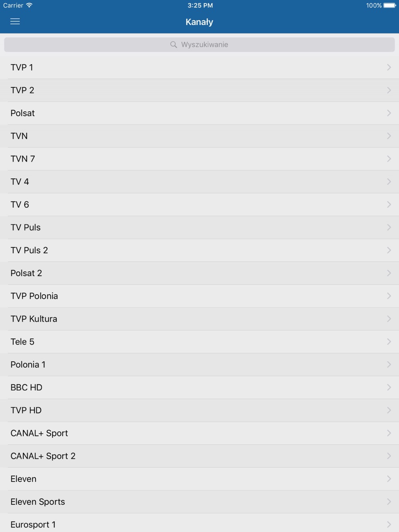Open chevron next to BBC HD

pos(389,387)
